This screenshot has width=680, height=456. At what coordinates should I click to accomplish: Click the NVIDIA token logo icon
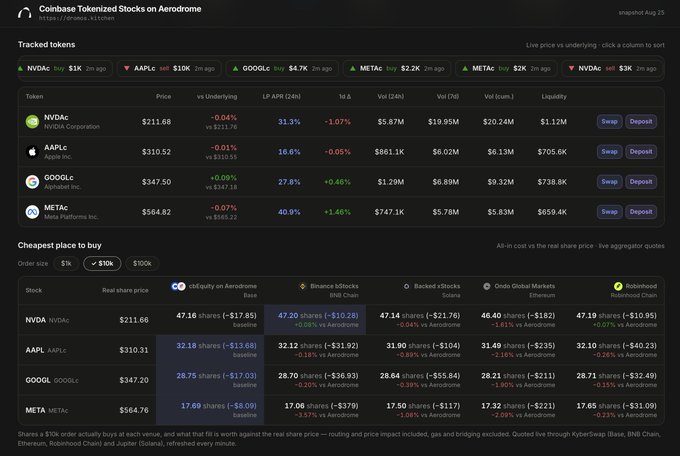pos(32,122)
